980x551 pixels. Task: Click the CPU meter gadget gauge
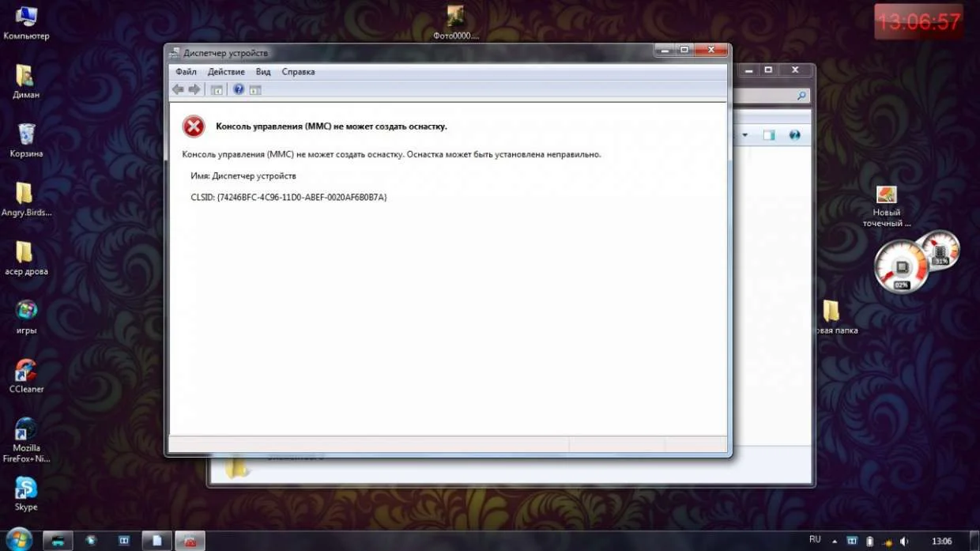click(901, 268)
